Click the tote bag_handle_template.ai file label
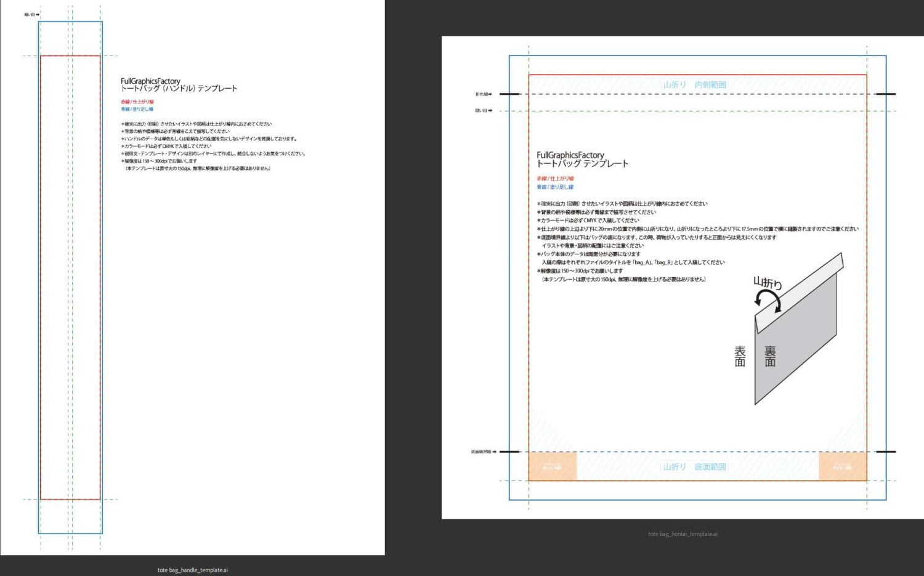Viewport: 924px width, 576px height. 192,570
